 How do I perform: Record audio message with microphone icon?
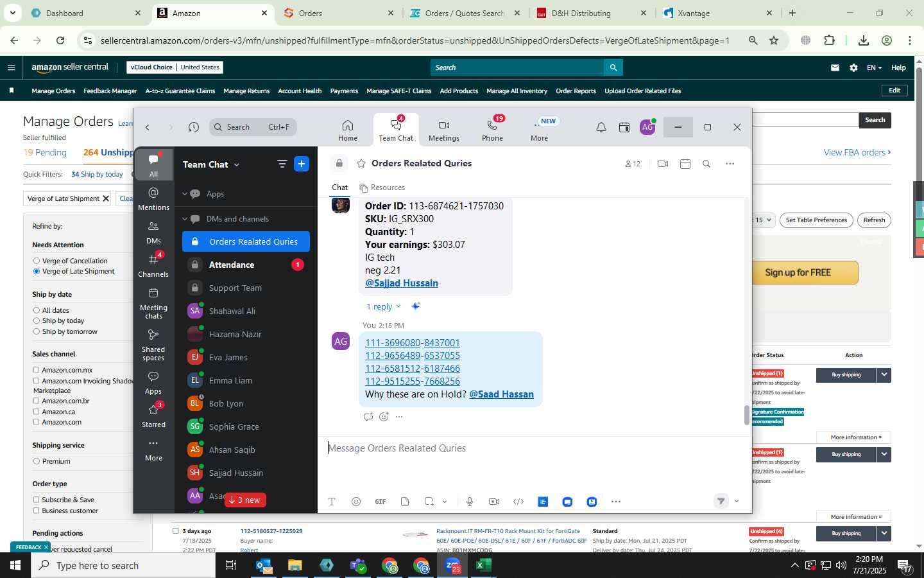pos(470,502)
